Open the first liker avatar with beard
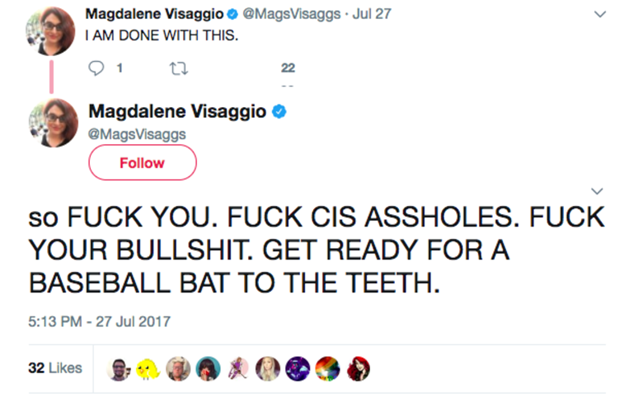 [x=118, y=369]
